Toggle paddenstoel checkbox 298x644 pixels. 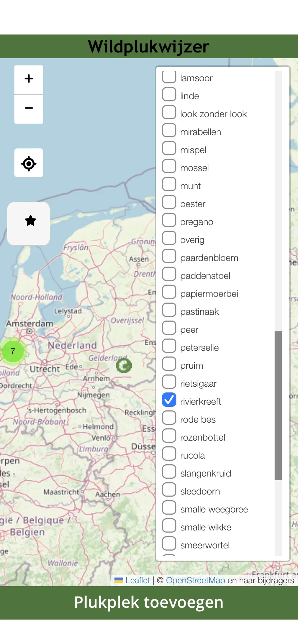(169, 274)
